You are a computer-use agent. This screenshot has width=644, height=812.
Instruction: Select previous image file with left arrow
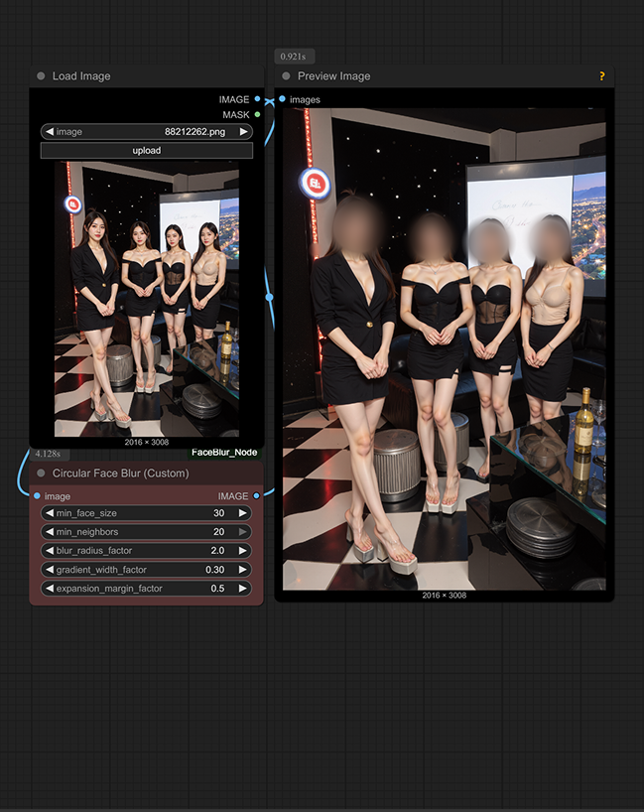(50, 132)
